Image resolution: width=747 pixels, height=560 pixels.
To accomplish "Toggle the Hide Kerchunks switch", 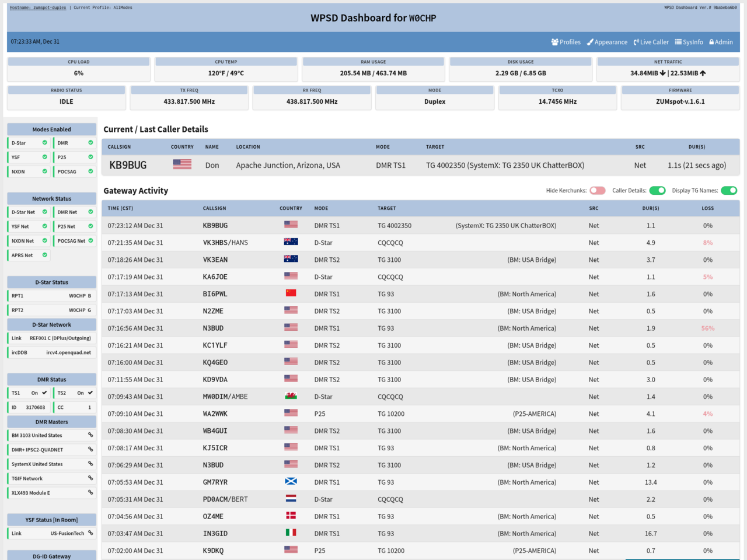I will 597,191.
